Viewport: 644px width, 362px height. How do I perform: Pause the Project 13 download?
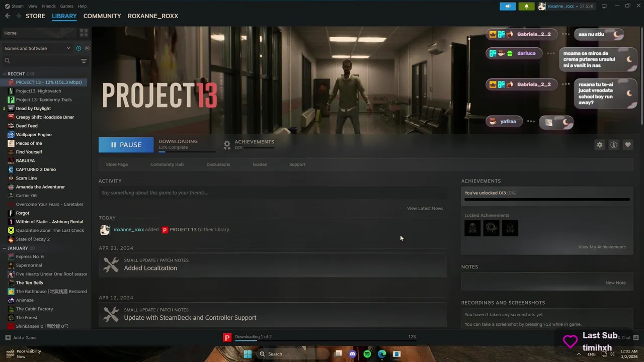coord(126,145)
